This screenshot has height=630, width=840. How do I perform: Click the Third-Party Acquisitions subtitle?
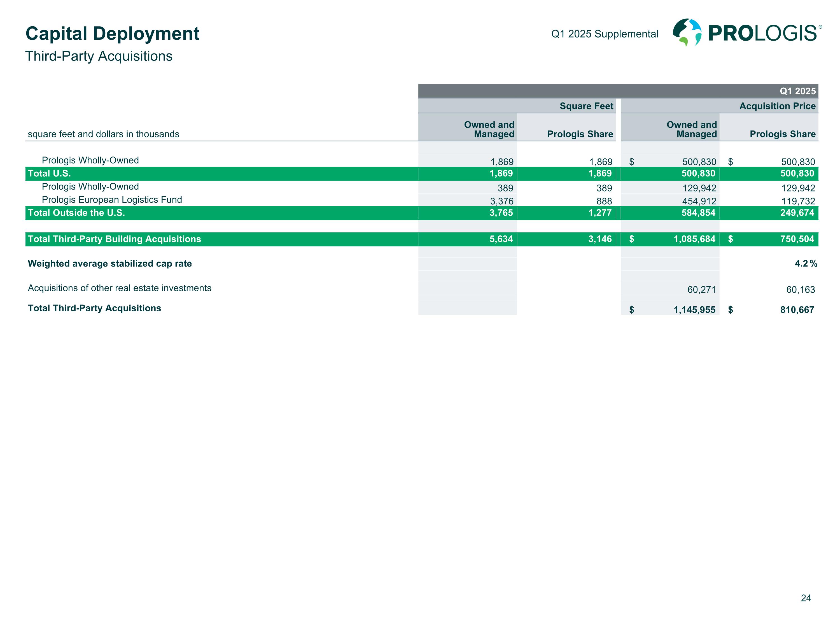pos(99,56)
